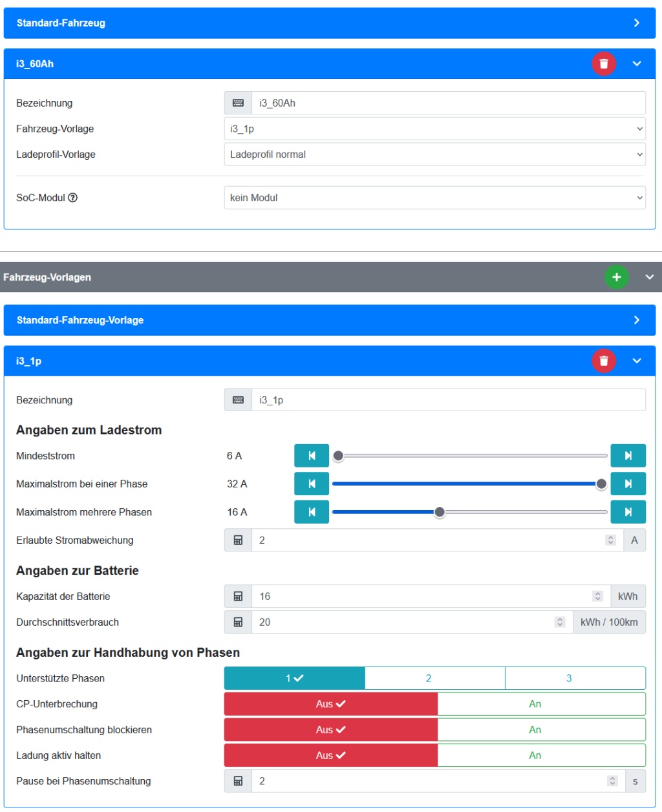Click the Fahrzeug-Vorlagen section title
662x812 pixels.
click(47, 277)
